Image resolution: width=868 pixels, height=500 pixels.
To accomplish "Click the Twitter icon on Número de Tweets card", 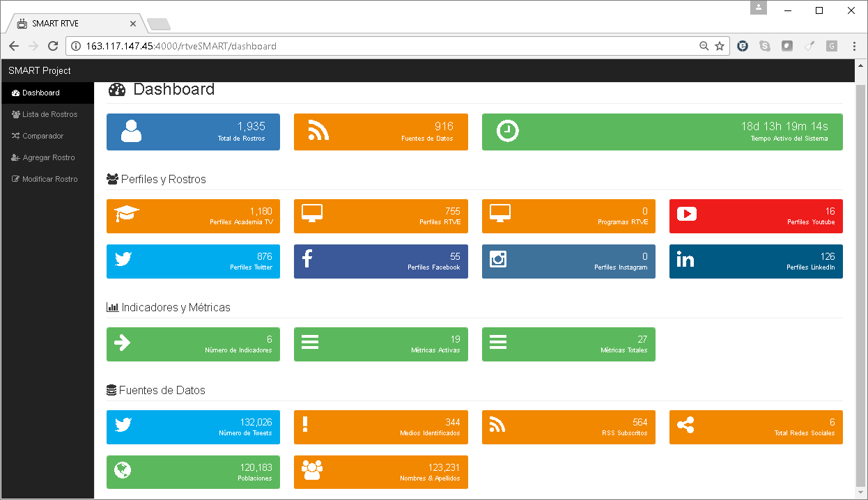I will [x=123, y=425].
